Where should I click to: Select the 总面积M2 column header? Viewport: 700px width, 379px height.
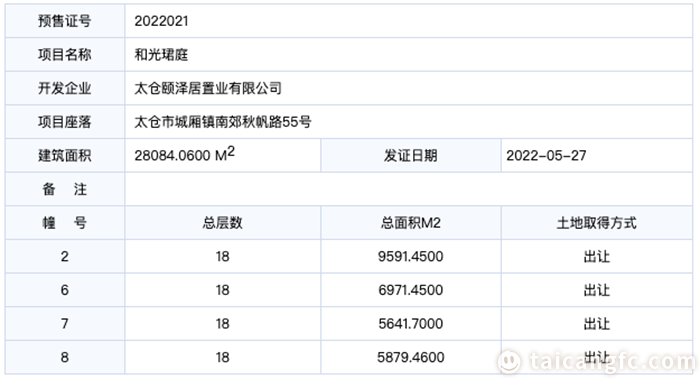[x=411, y=222]
